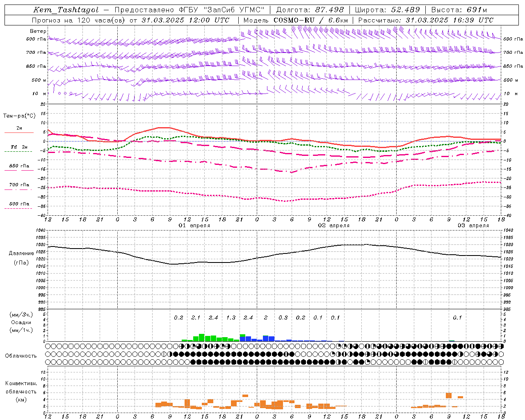
Task: Click the 850 гПа temperature legend label
Action: 19,166
